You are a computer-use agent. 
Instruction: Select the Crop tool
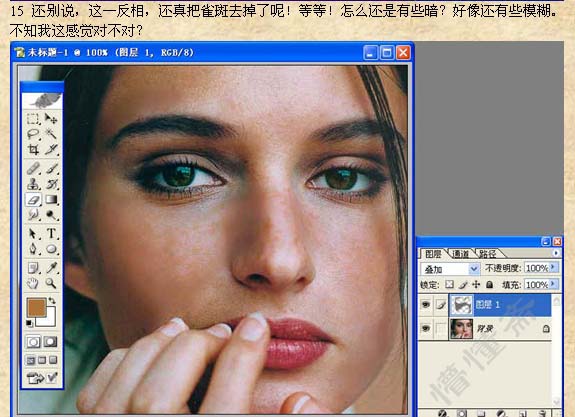click(33, 149)
